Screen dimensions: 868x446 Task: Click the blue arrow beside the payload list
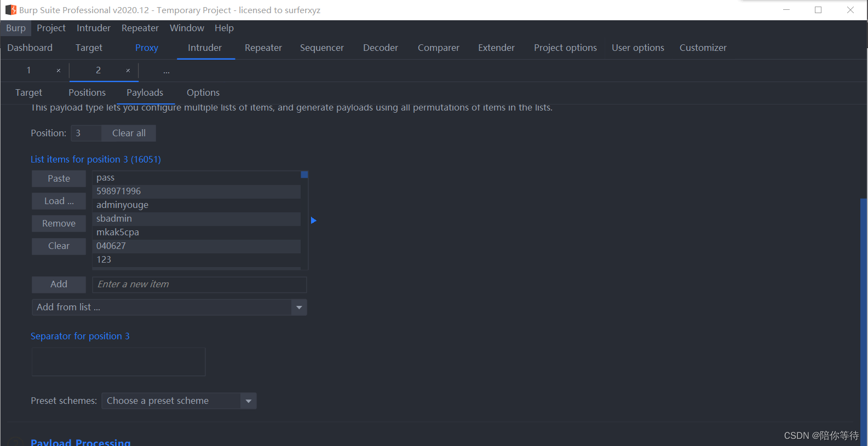tap(314, 221)
